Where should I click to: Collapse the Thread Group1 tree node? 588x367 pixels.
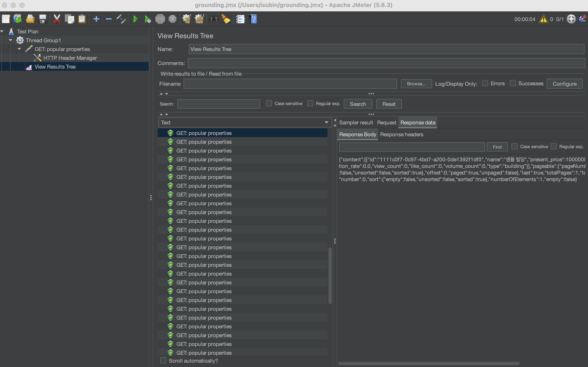click(10, 40)
